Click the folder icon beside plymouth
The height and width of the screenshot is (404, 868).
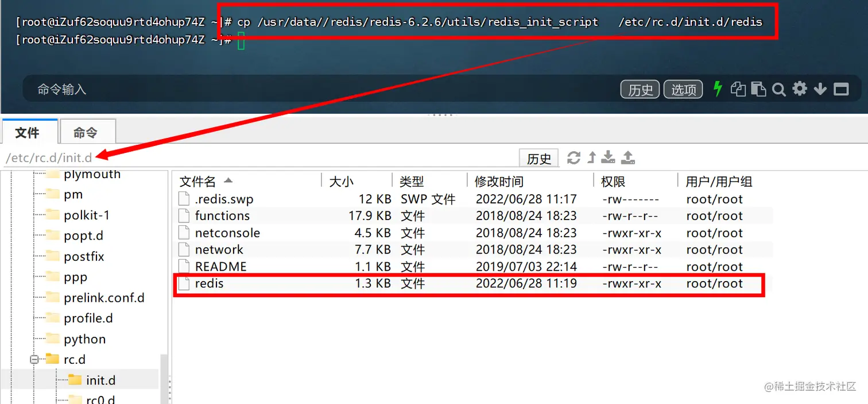52,174
